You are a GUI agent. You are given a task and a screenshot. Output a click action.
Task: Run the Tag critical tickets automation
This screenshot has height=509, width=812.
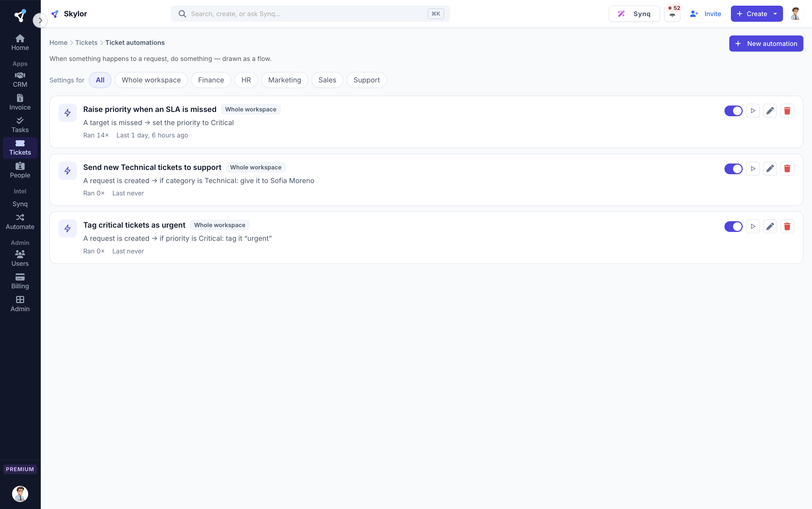coord(753,227)
